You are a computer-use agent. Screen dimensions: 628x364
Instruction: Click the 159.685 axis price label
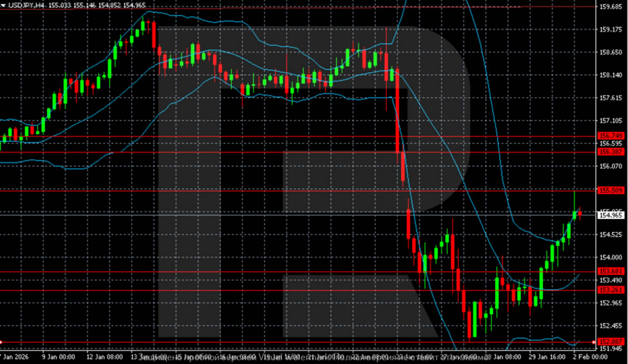[611, 7]
